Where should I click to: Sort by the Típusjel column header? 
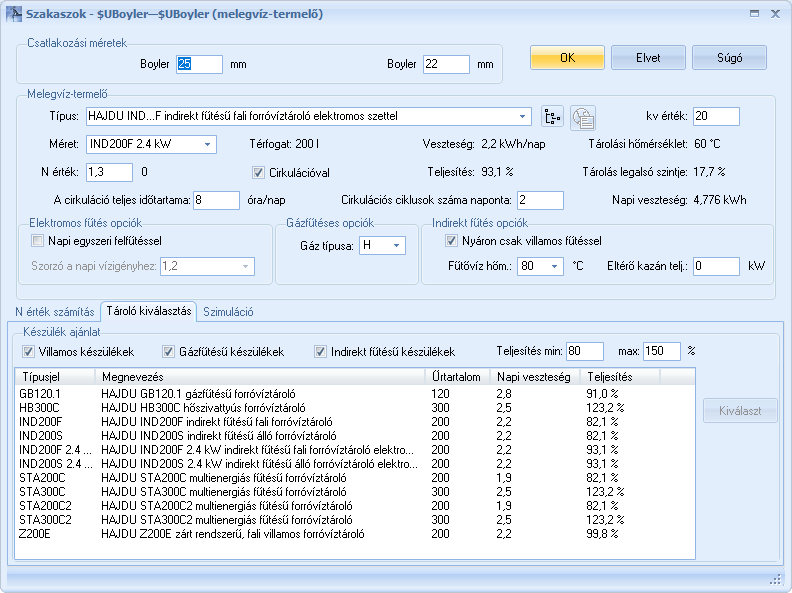(55, 377)
